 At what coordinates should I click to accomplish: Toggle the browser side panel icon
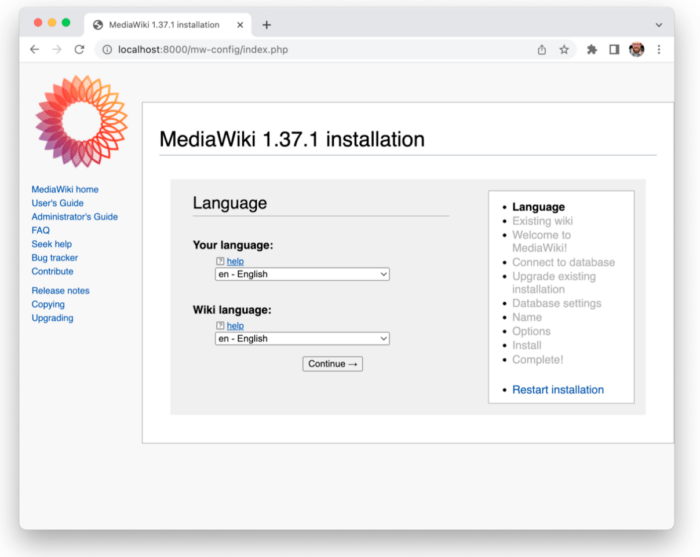pyautogui.click(x=614, y=49)
